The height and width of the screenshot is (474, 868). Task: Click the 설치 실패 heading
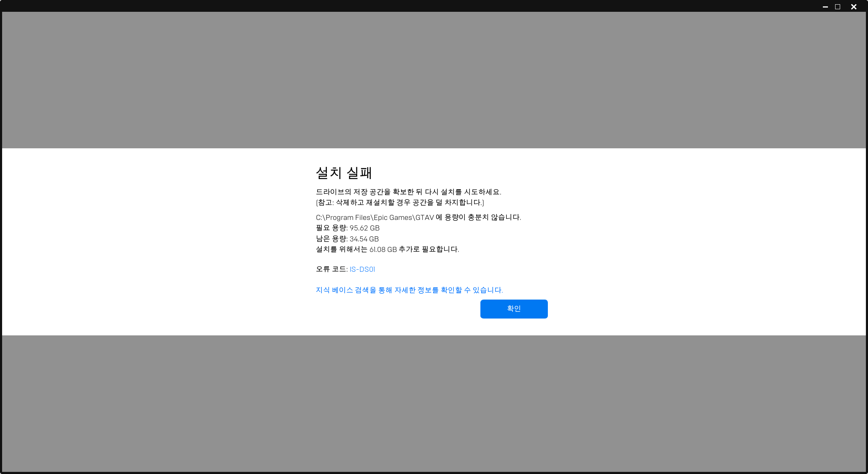tap(344, 173)
